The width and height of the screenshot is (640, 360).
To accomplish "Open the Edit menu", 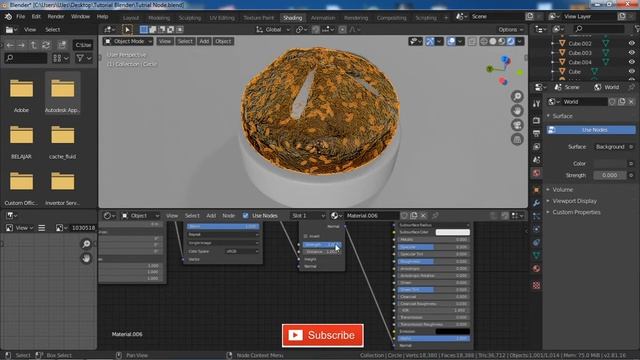I will (x=36, y=17).
